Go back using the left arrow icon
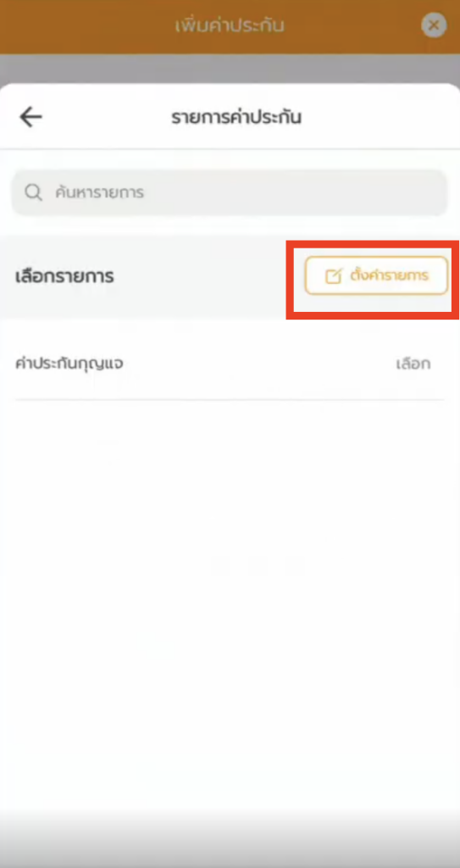The image size is (460, 868). pos(30,117)
